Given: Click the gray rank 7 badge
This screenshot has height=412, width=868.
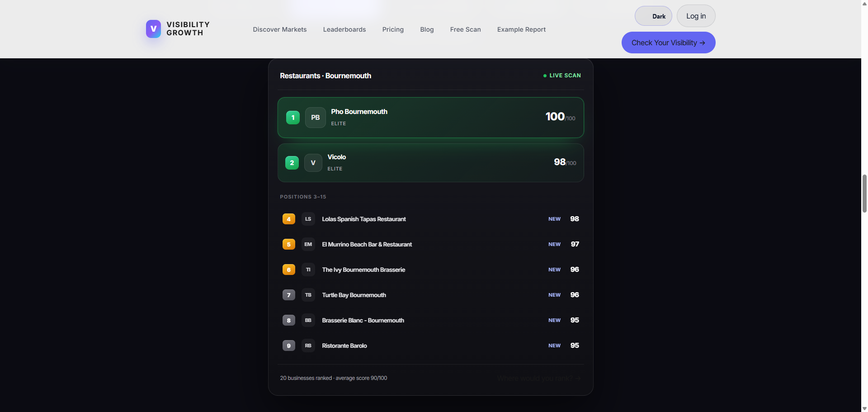Looking at the screenshot, I should [289, 295].
